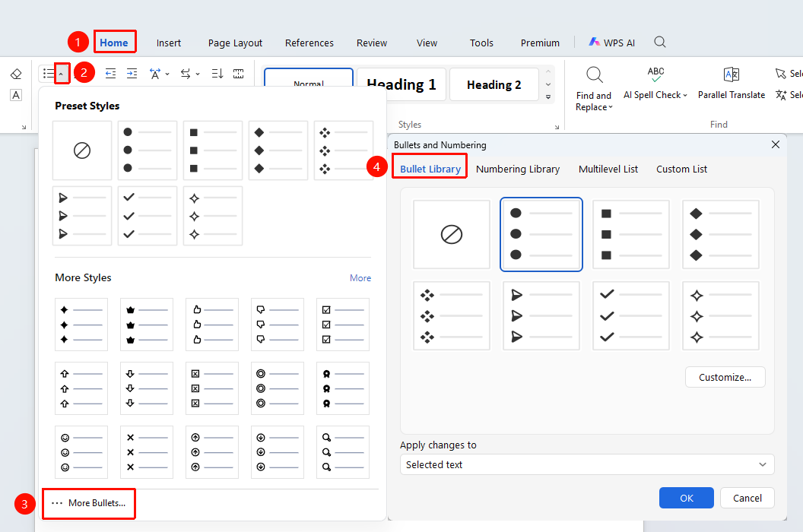Click the Customize... button
Image resolution: width=803 pixels, height=532 pixels.
pyautogui.click(x=725, y=378)
